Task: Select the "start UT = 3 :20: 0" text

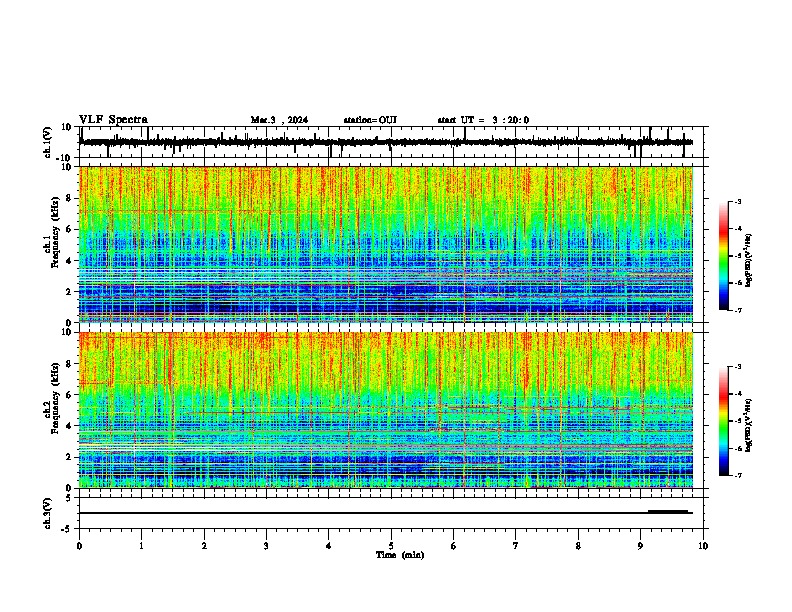Action: [483, 120]
